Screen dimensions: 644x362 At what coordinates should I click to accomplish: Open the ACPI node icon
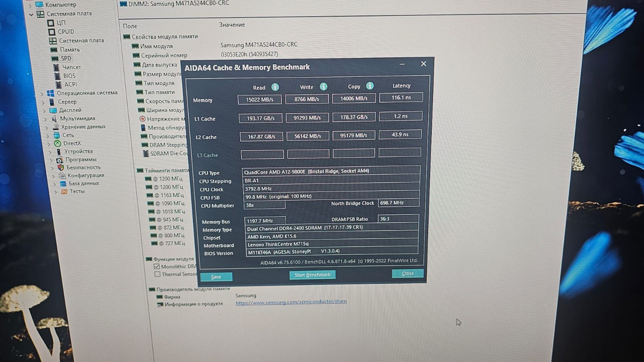click(58, 84)
